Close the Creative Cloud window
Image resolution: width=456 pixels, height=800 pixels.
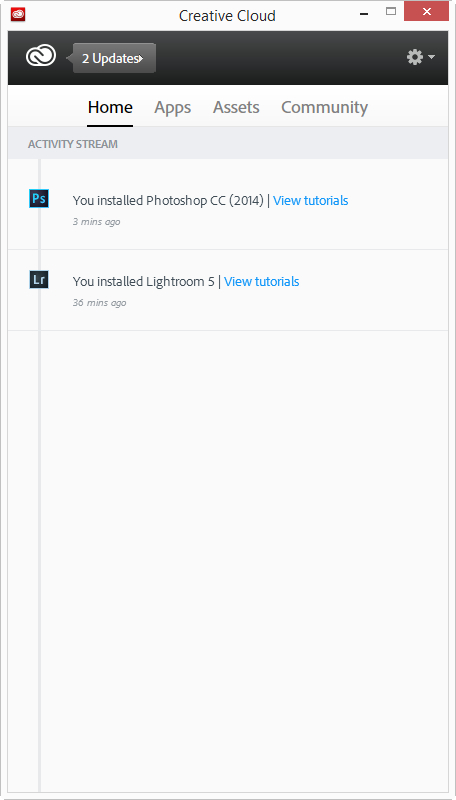point(426,11)
